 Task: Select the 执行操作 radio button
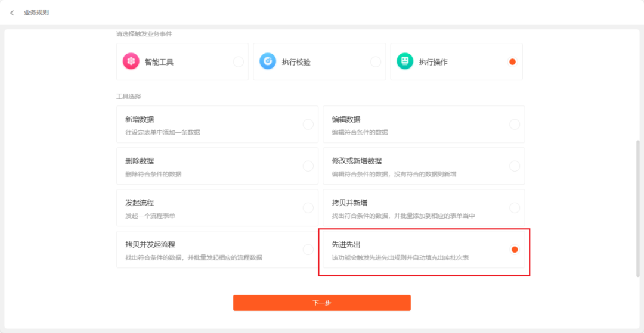tap(512, 62)
